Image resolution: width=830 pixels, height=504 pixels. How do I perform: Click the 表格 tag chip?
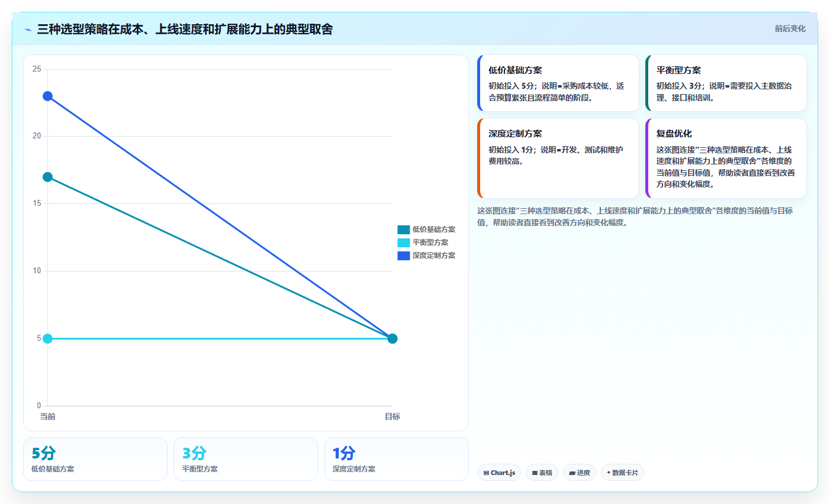tap(542, 473)
